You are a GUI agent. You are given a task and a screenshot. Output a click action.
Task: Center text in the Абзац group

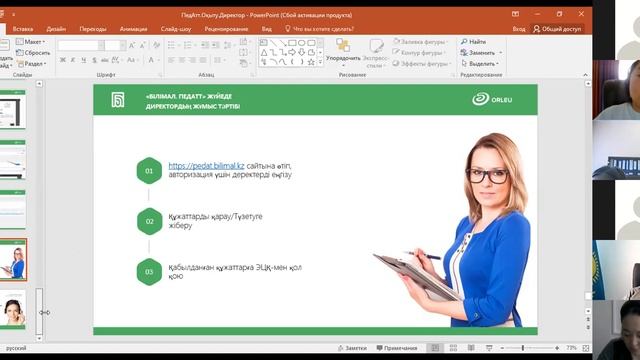tap(182, 60)
